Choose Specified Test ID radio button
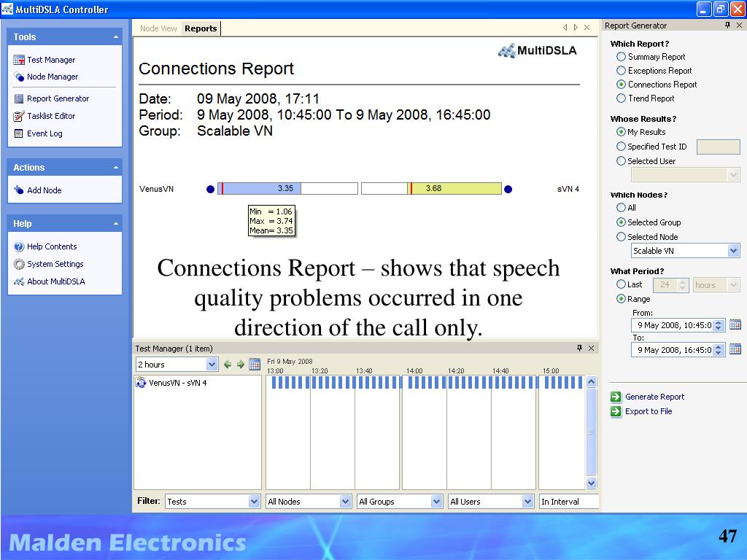The height and width of the screenshot is (560, 747). 621,146
